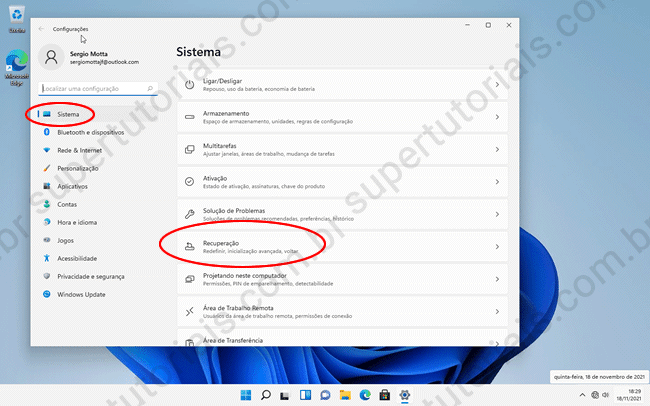The height and width of the screenshot is (406, 650).
Task: Select Bluetooth e dispositivos in sidebar
Action: coord(90,132)
